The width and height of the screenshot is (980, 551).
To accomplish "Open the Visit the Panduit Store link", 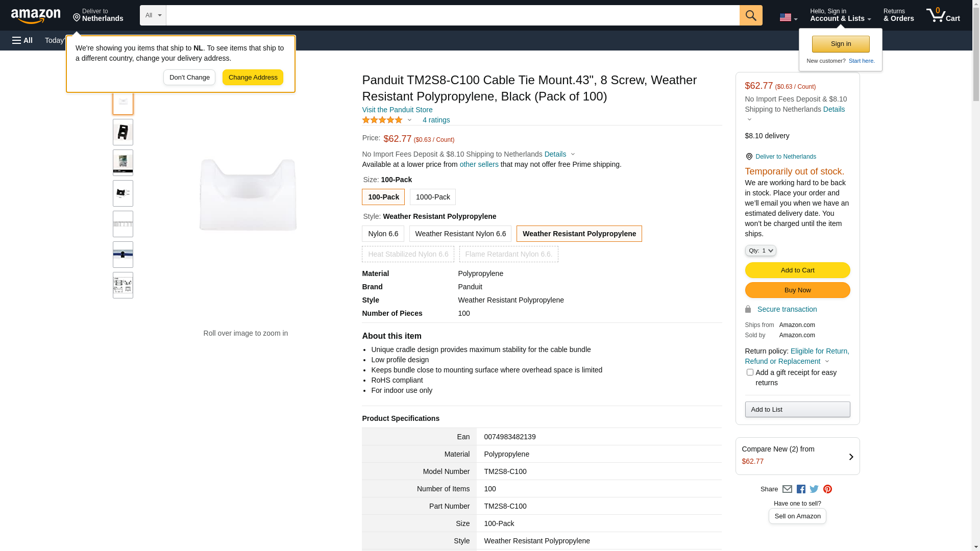I will 397,110.
